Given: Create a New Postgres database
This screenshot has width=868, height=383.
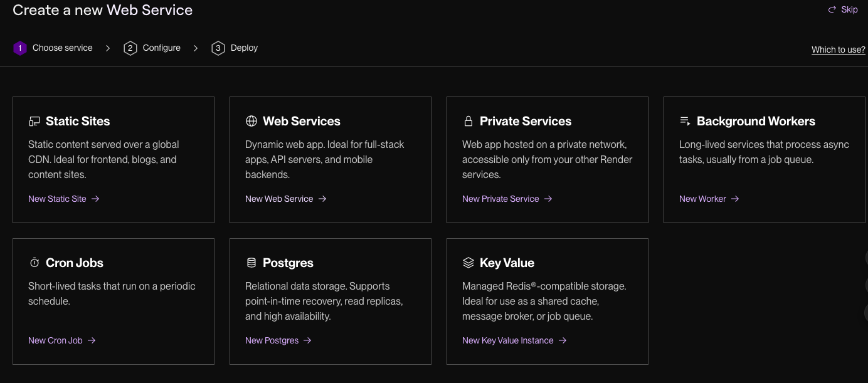Looking at the screenshot, I should click(x=278, y=340).
